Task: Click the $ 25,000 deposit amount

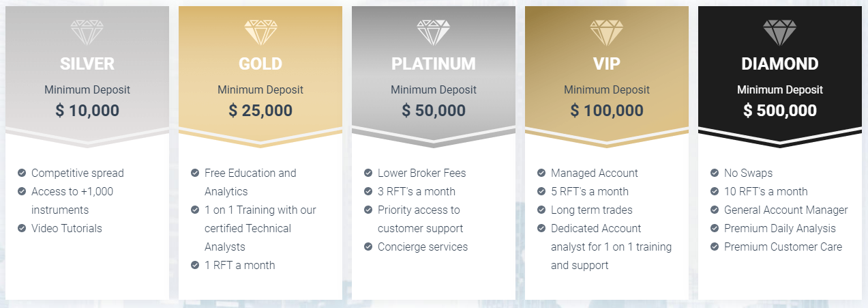Action: [260, 111]
